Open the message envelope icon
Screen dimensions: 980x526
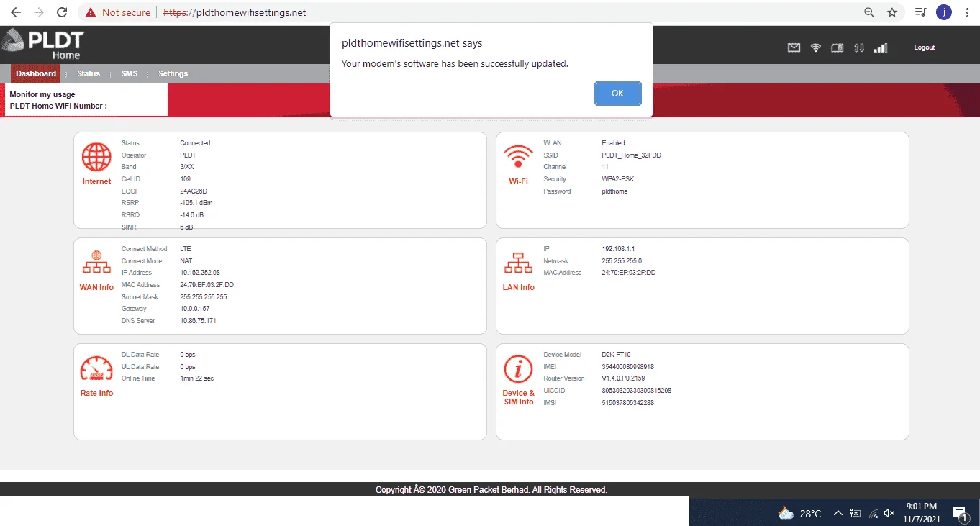point(794,48)
